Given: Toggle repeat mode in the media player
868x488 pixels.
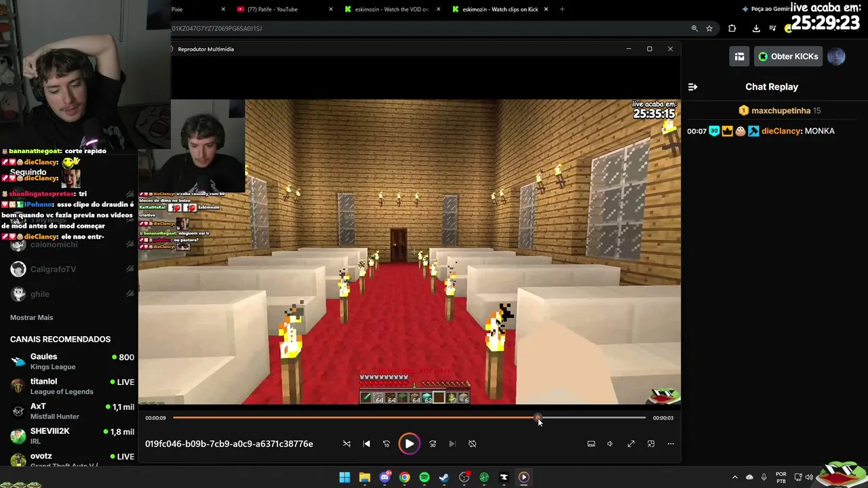Looking at the screenshot, I should pos(473,444).
